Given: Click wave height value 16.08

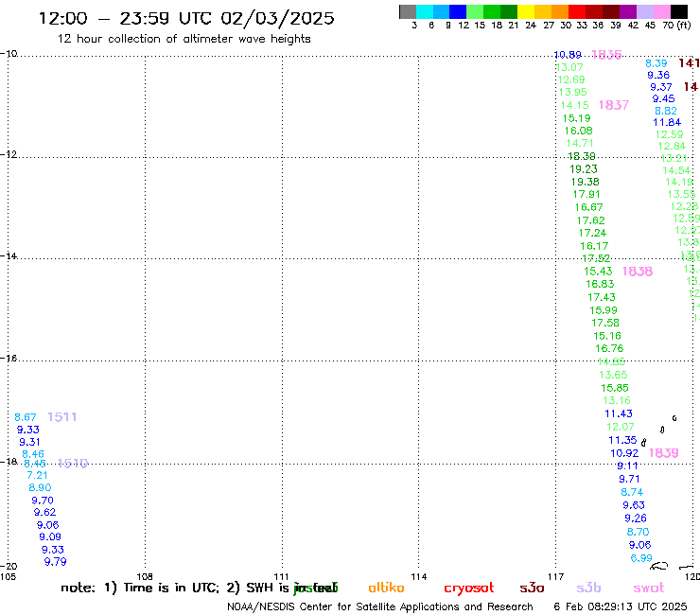Looking at the screenshot, I should pyautogui.click(x=578, y=131).
